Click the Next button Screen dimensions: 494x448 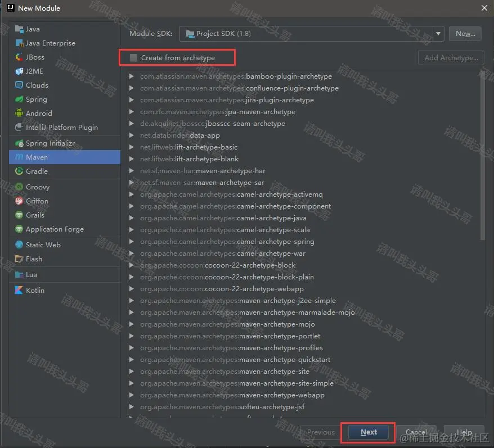click(367, 432)
